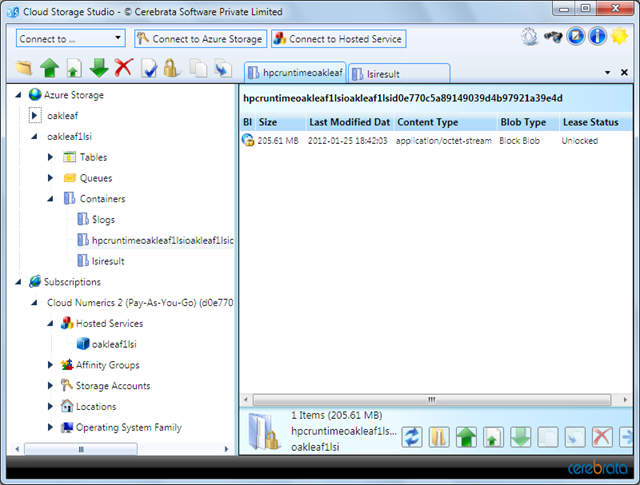Viewport: 640px width, 485px height.
Task: Collapse the Containers node
Action: point(50,199)
